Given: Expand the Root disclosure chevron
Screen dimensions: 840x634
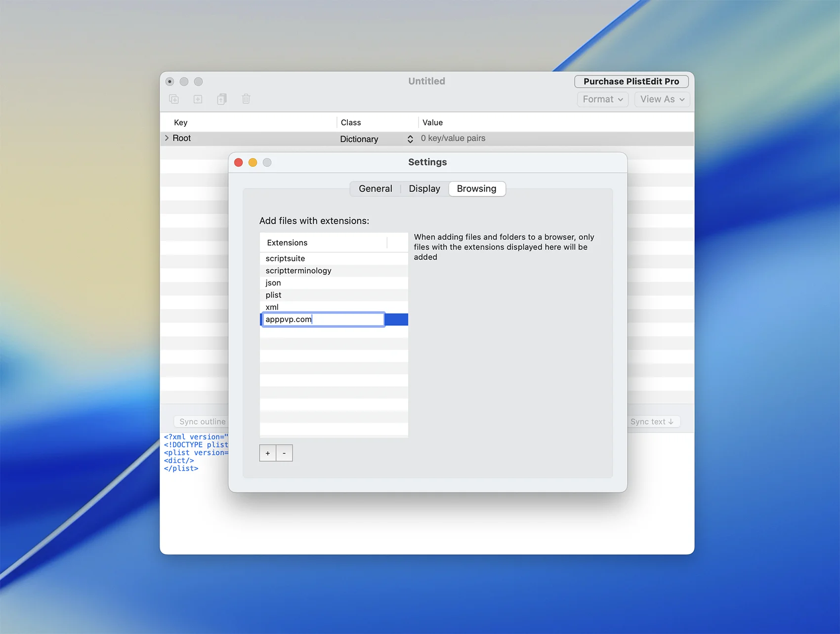Looking at the screenshot, I should [x=167, y=138].
